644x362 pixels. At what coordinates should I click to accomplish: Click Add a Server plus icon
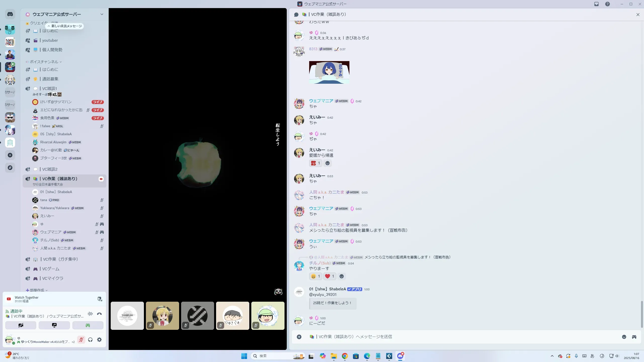pyautogui.click(x=10, y=155)
